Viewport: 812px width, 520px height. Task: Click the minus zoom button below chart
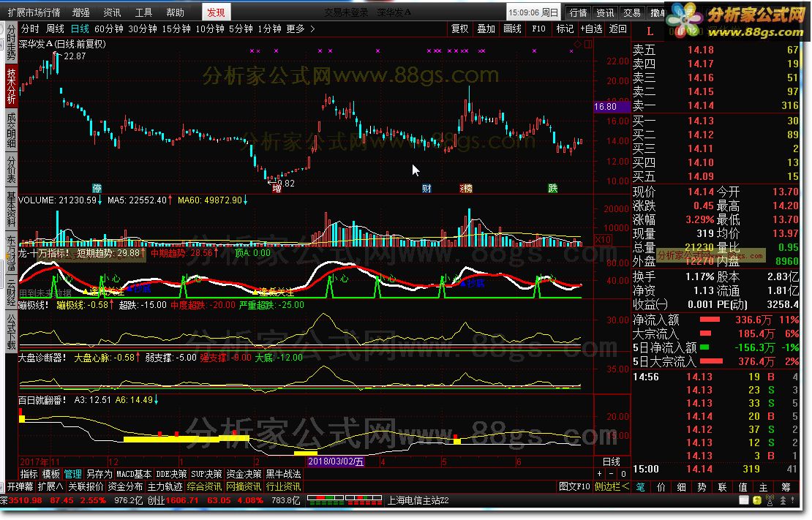click(x=611, y=473)
